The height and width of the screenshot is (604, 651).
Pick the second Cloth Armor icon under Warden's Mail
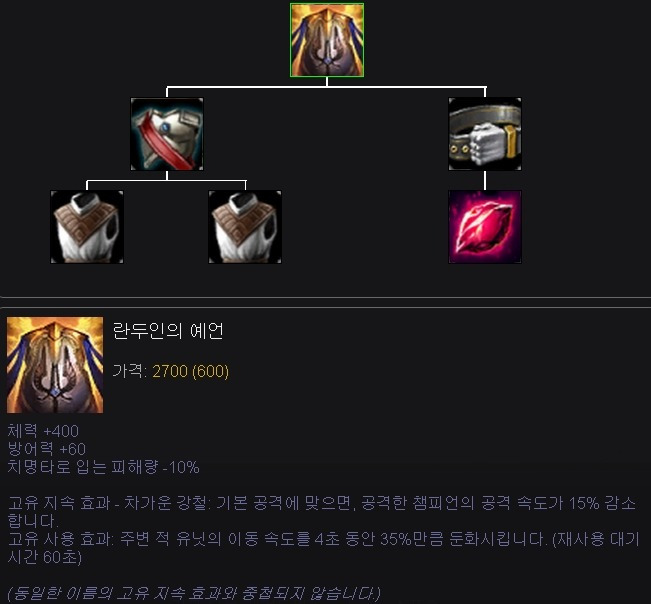[x=245, y=227]
